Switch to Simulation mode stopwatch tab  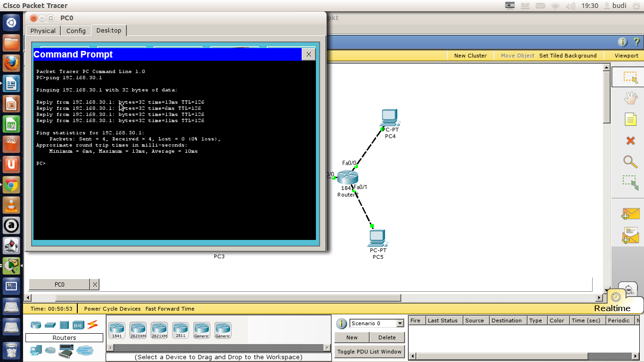coord(629,288)
